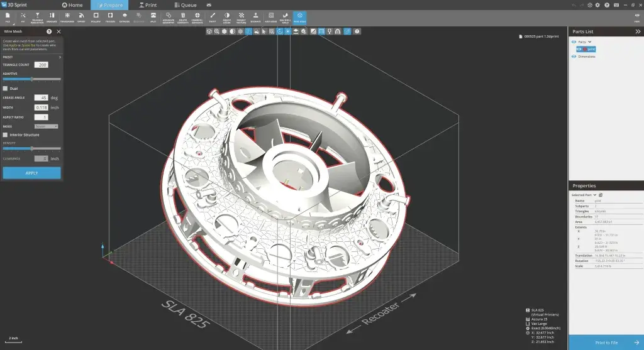
Task: Open the Add Sides tool
Action: click(x=270, y=17)
